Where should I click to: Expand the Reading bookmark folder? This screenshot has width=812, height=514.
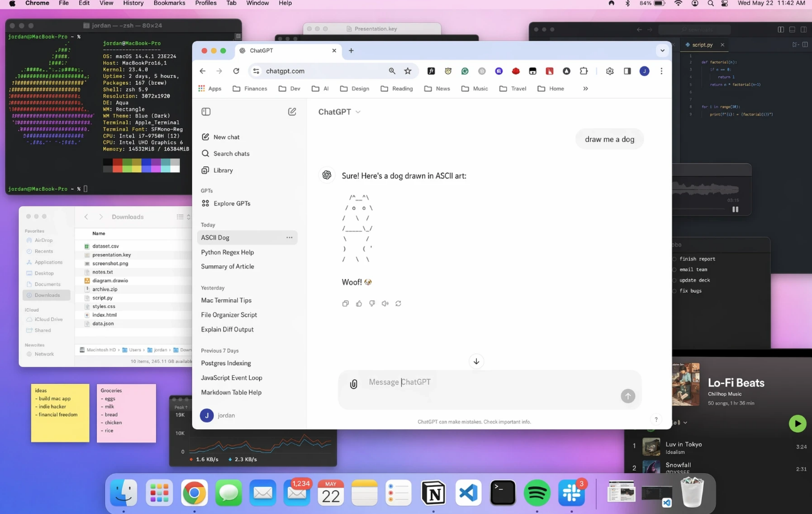(397, 89)
